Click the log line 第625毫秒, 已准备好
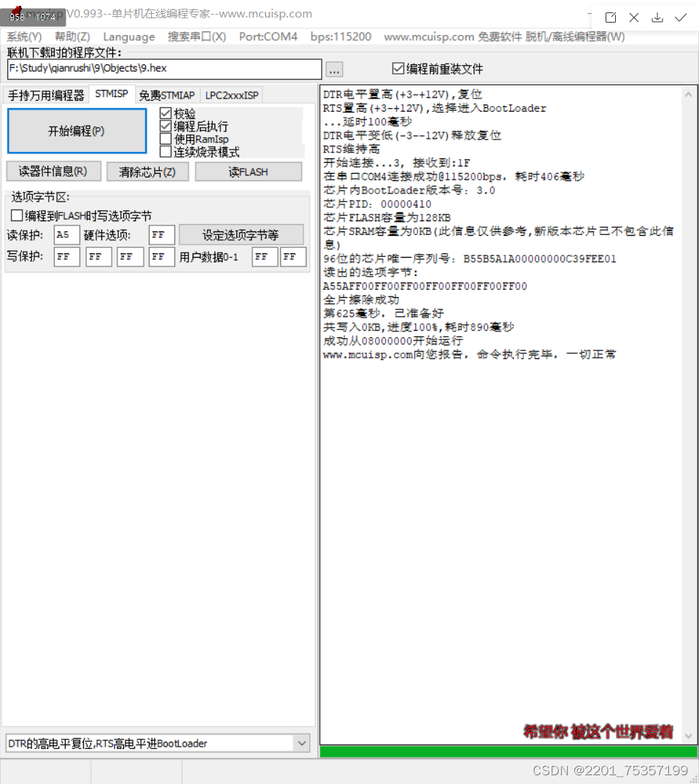Image resolution: width=699 pixels, height=784 pixels. click(383, 313)
